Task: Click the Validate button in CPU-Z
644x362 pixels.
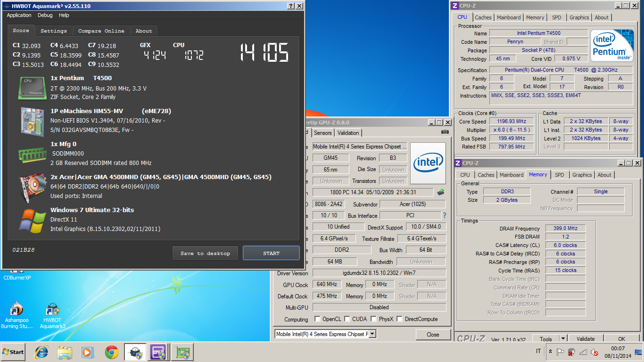Action: click(x=586, y=339)
